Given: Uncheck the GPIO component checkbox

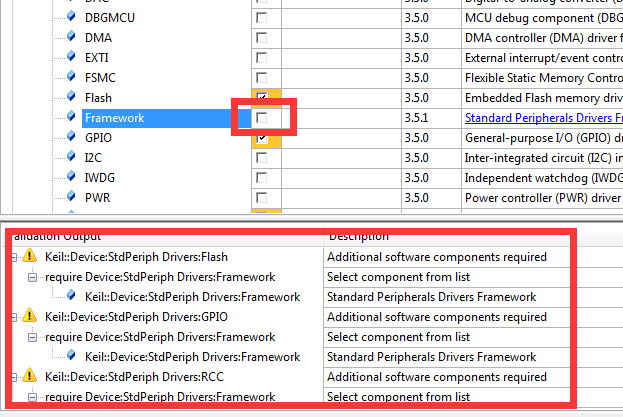Looking at the screenshot, I should [261, 138].
